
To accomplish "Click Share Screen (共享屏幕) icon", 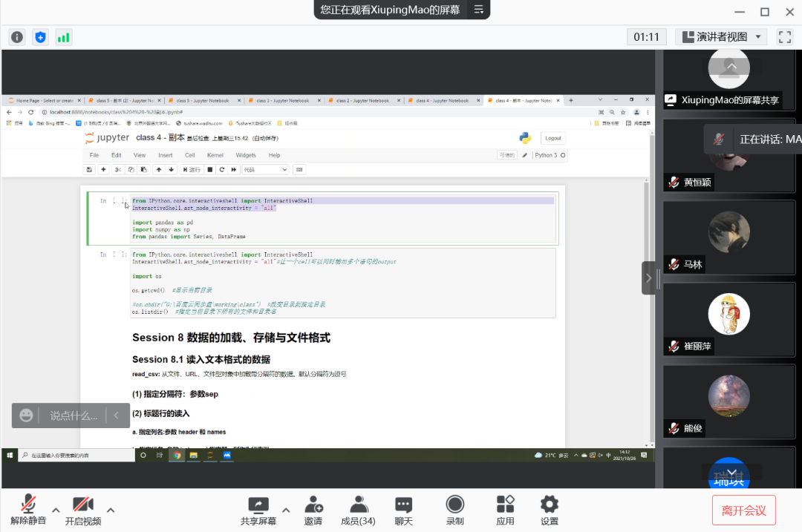I will (258, 510).
